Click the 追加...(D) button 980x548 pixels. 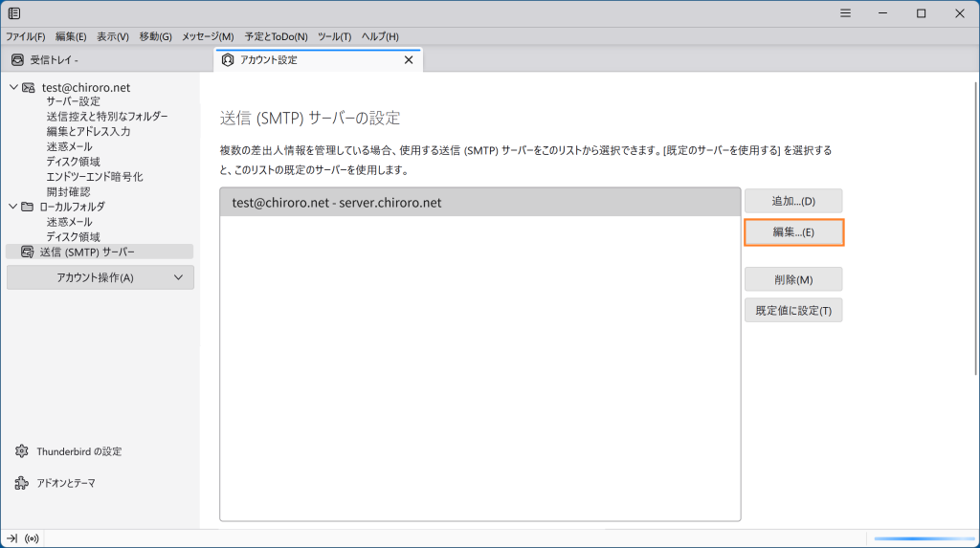coord(793,201)
